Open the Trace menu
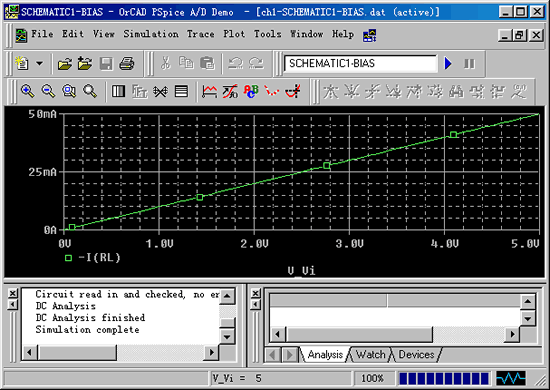550x390 pixels. coord(200,34)
